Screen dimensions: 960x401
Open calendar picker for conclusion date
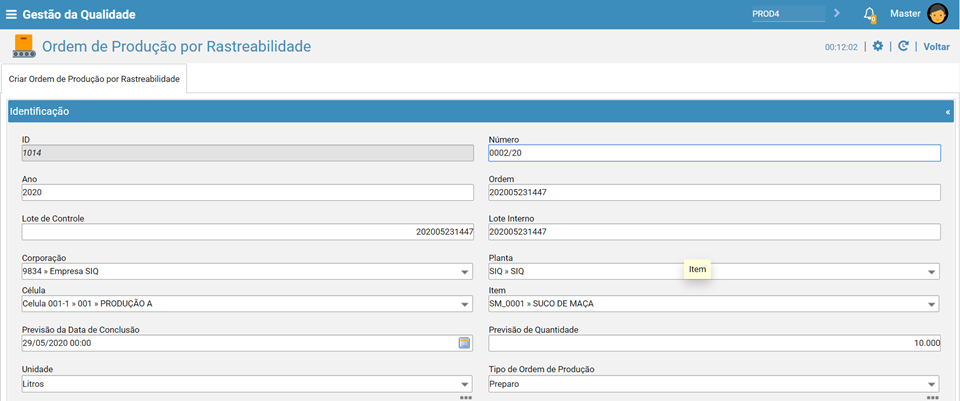click(x=465, y=343)
